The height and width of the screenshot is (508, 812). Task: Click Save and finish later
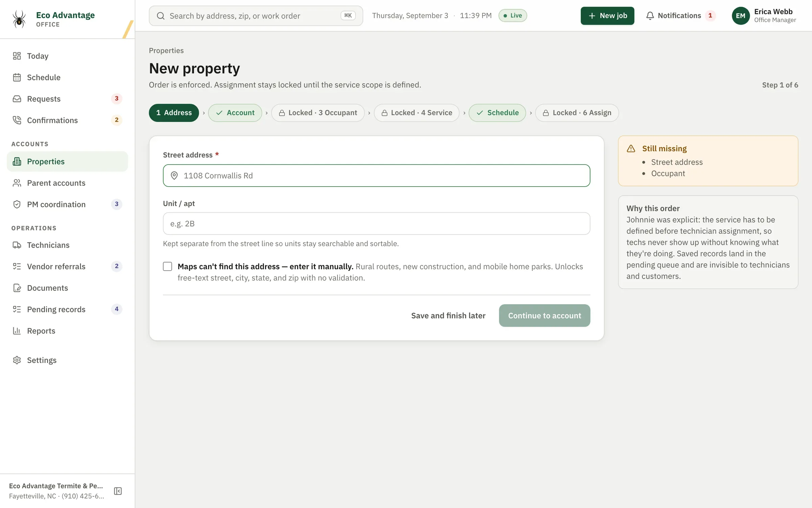tap(448, 315)
